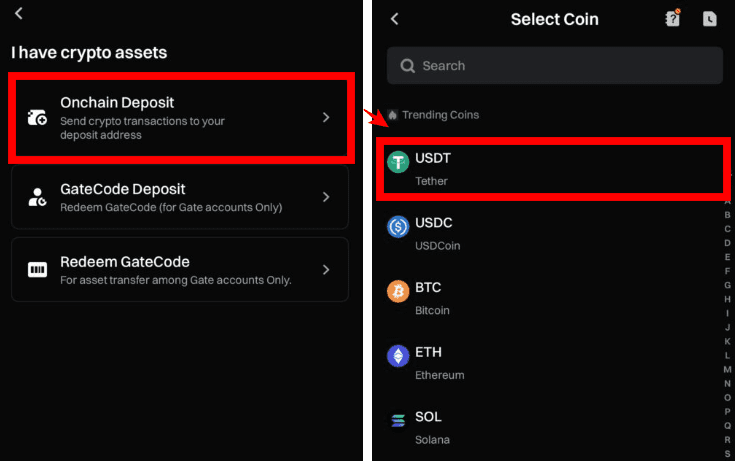Tap the Ethereum coin icon
Viewport: 735px width, 461px height.
tap(399, 356)
